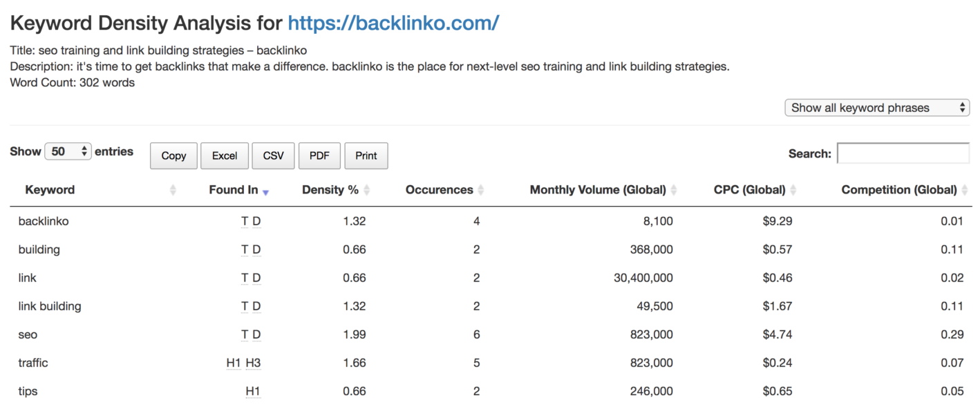Click the H3 marker in traffic row
This screenshot has height=409, width=980.
(253, 363)
